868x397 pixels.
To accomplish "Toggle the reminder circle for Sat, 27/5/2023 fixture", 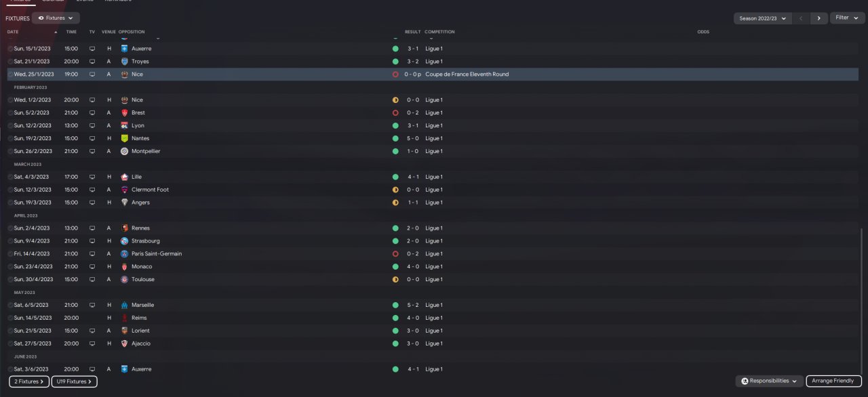I will point(10,343).
